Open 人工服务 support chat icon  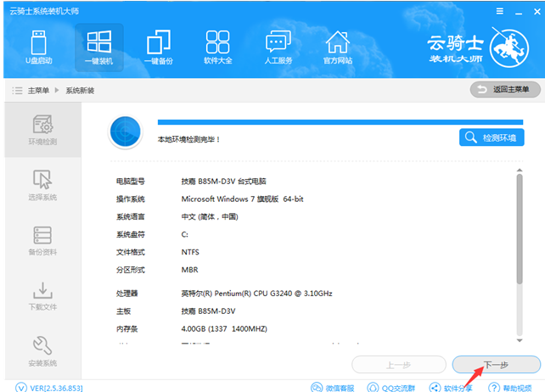pos(278,48)
